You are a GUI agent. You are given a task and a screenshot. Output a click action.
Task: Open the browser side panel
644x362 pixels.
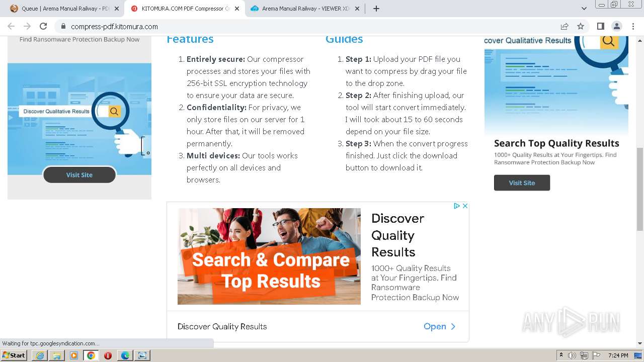point(600,26)
